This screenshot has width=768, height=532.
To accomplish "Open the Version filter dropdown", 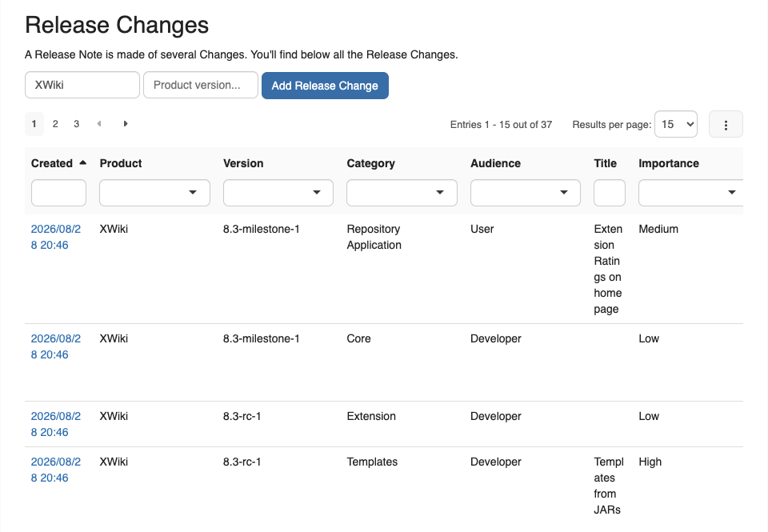I will tap(278, 193).
